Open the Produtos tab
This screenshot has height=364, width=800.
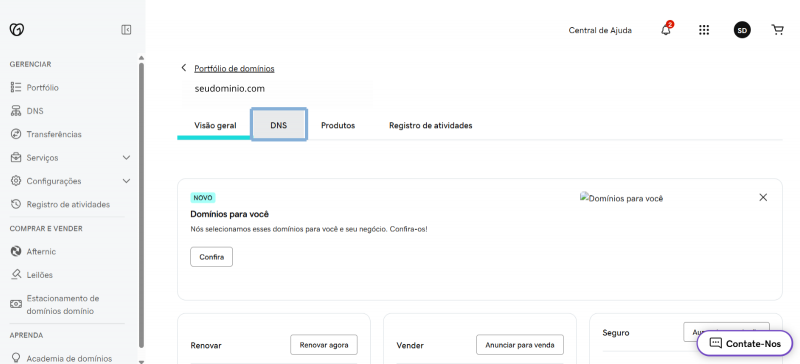pyautogui.click(x=338, y=126)
